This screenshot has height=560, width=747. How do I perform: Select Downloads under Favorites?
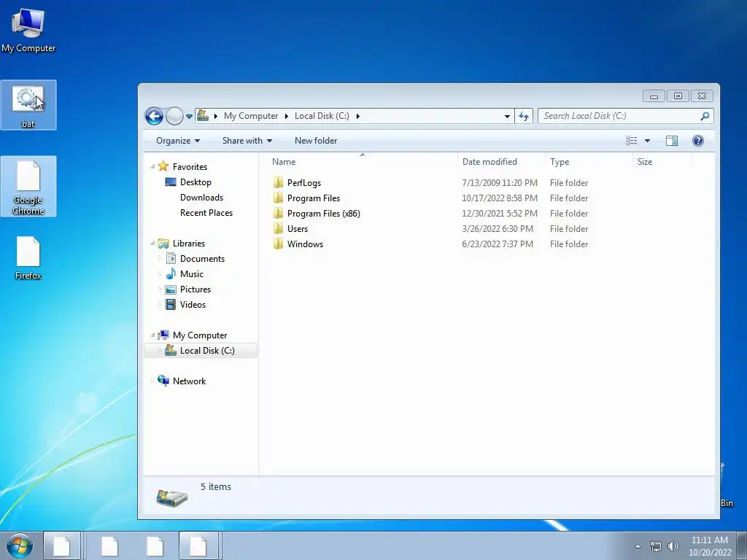click(x=201, y=197)
